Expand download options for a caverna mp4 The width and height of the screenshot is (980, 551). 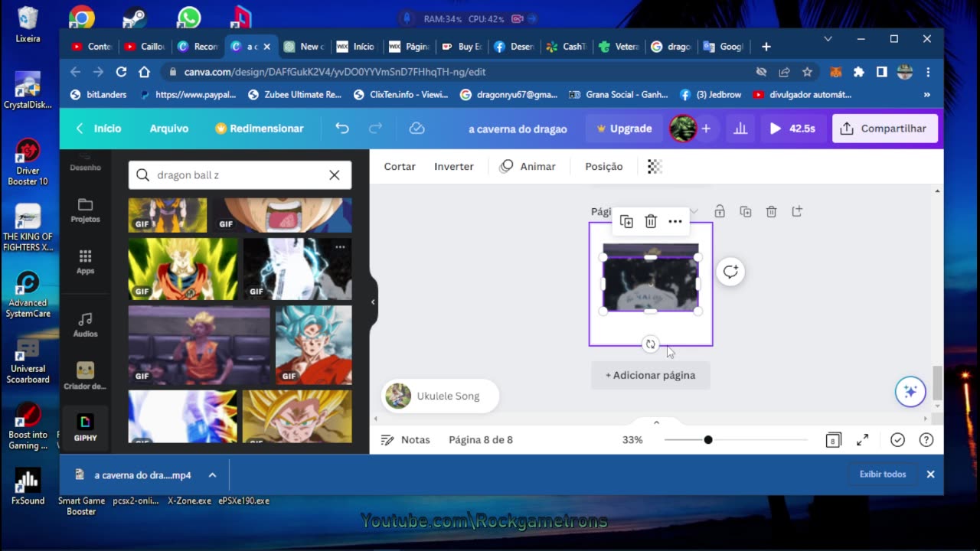tap(212, 475)
